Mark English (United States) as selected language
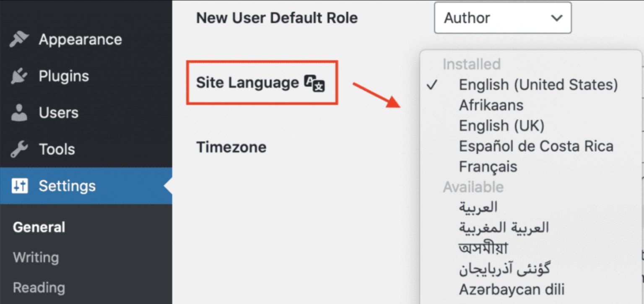This screenshot has height=304, width=644. point(538,85)
